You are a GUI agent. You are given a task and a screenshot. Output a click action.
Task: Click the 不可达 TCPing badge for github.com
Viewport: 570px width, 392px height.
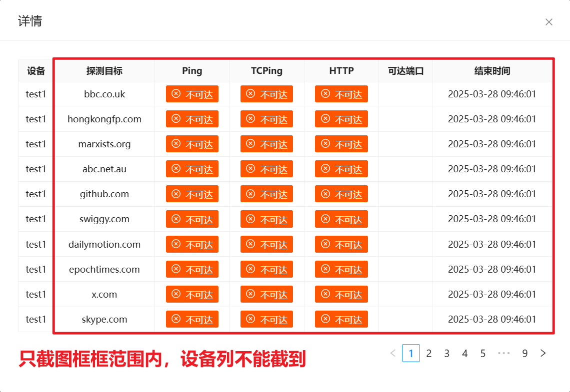[266, 194]
